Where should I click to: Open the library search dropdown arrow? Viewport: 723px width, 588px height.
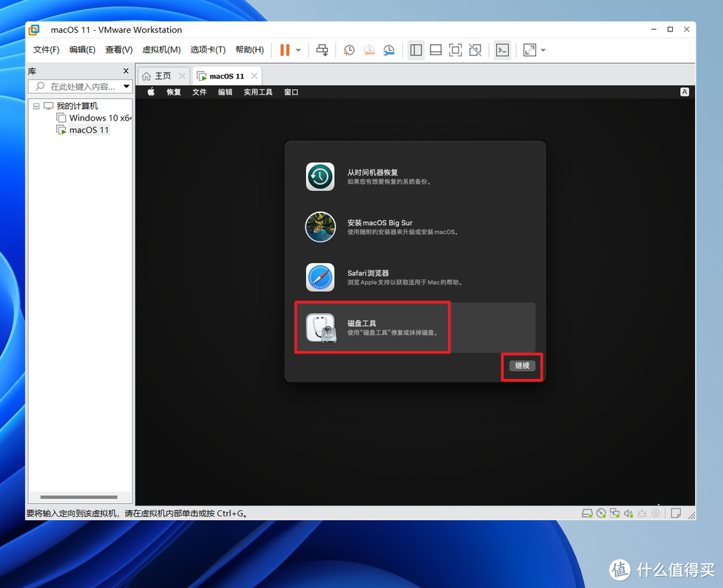127,86
